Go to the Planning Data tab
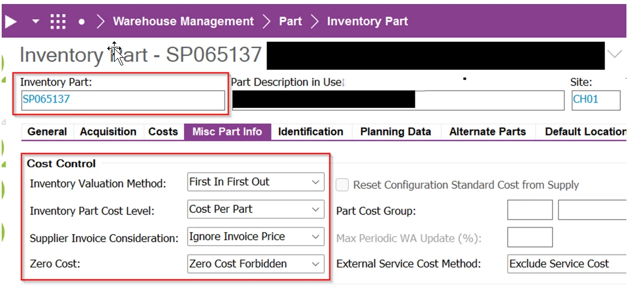 395,132
